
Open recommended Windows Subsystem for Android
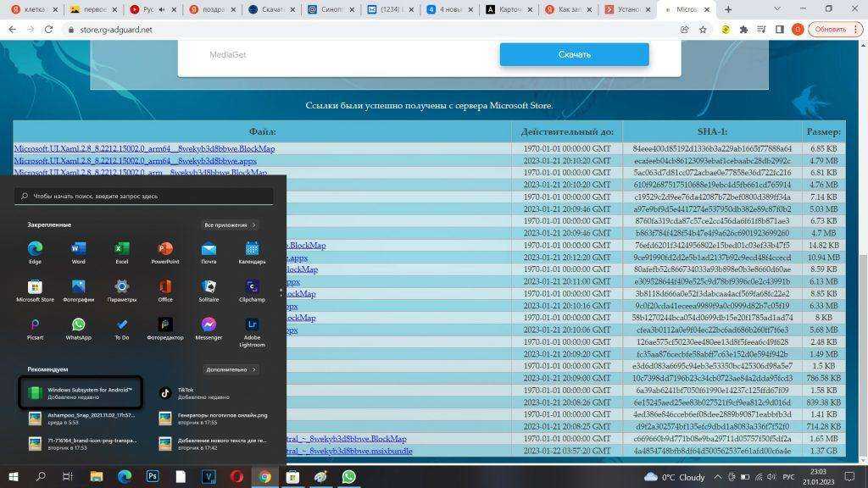[x=81, y=392]
